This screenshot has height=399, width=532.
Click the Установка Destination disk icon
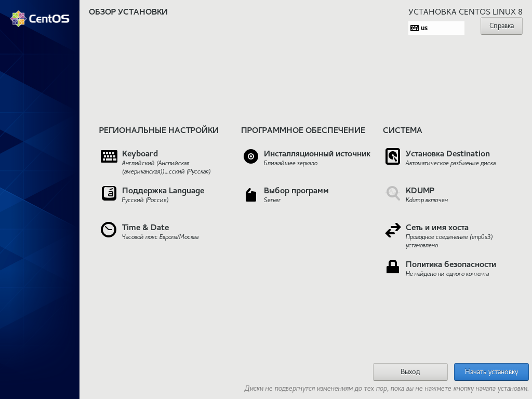[x=393, y=156]
